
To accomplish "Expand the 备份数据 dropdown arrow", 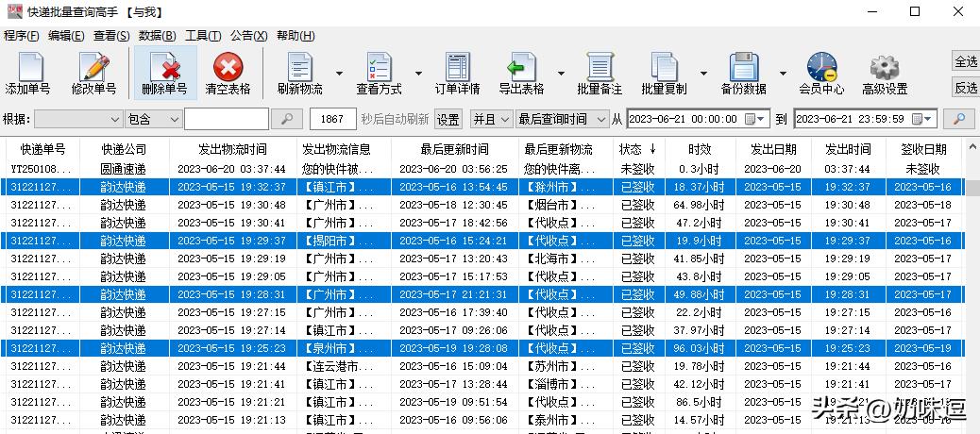I will [x=782, y=73].
